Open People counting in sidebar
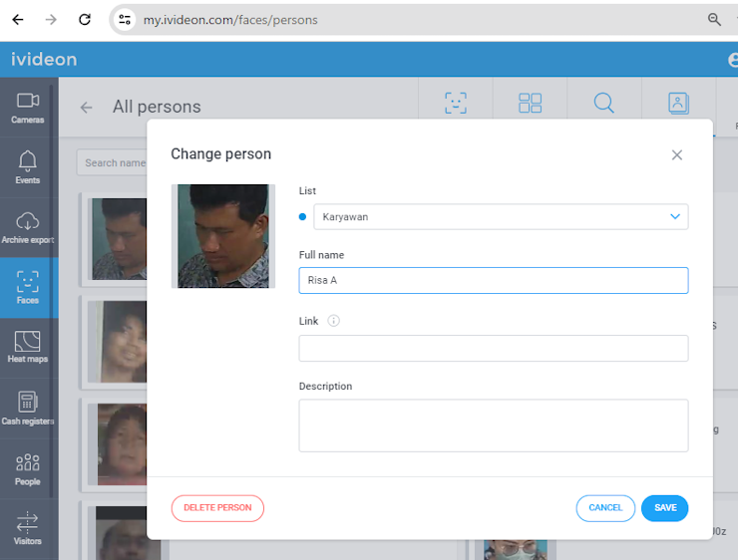The width and height of the screenshot is (738, 560). tap(27, 468)
